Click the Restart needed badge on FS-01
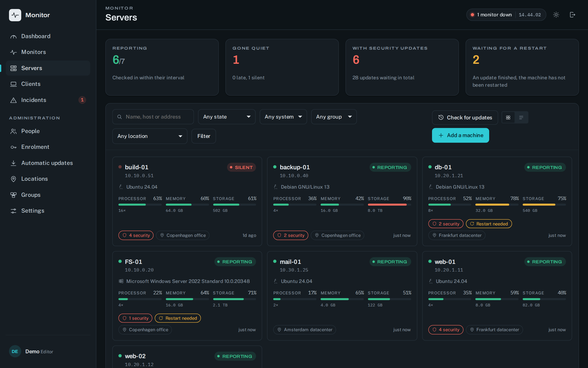 [178, 318]
